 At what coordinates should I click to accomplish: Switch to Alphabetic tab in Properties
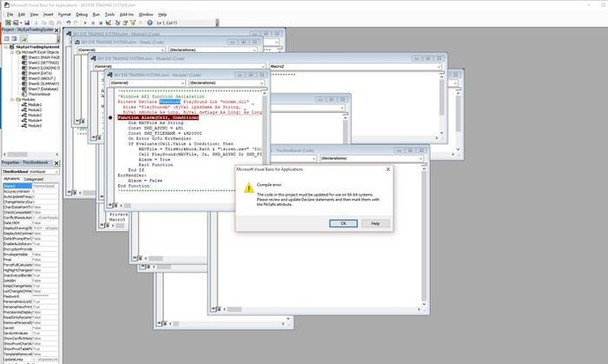(x=12, y=179)
